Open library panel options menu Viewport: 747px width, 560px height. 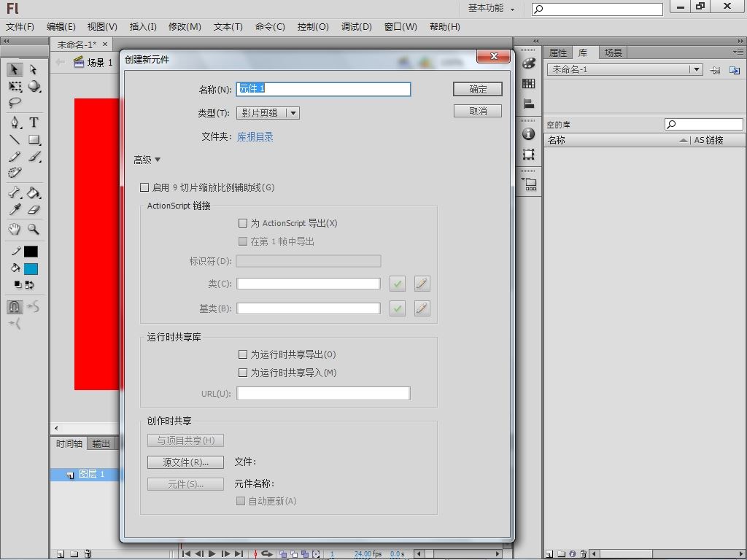(x=738, y=52)
